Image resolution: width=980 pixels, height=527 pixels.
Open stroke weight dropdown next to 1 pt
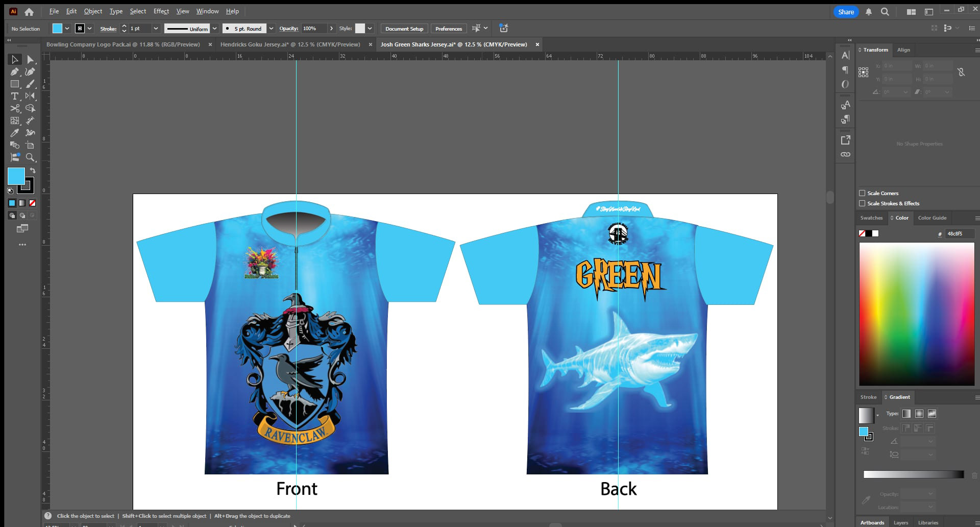pos(156,29)
